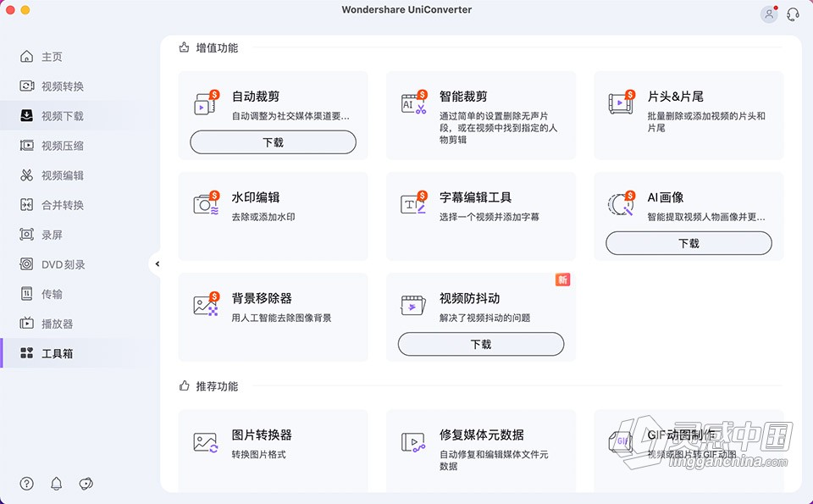The height and width of the screenshot is (504, 813).
Task: Click the 水印编辑 watermark editor camera icon
Action: 207,203
